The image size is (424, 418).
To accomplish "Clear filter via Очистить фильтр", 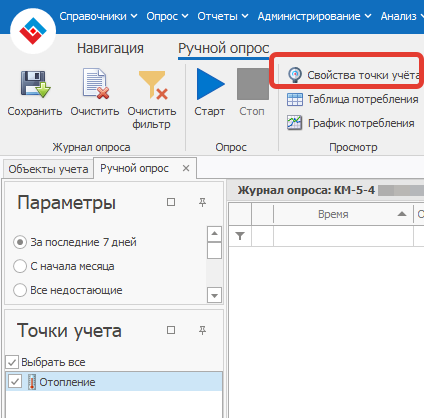I will coord(152,100).
